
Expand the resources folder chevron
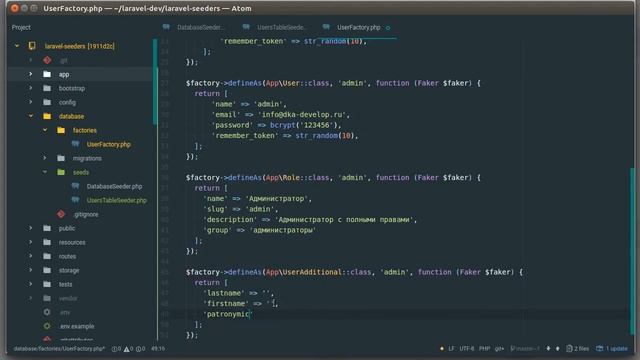31,242
